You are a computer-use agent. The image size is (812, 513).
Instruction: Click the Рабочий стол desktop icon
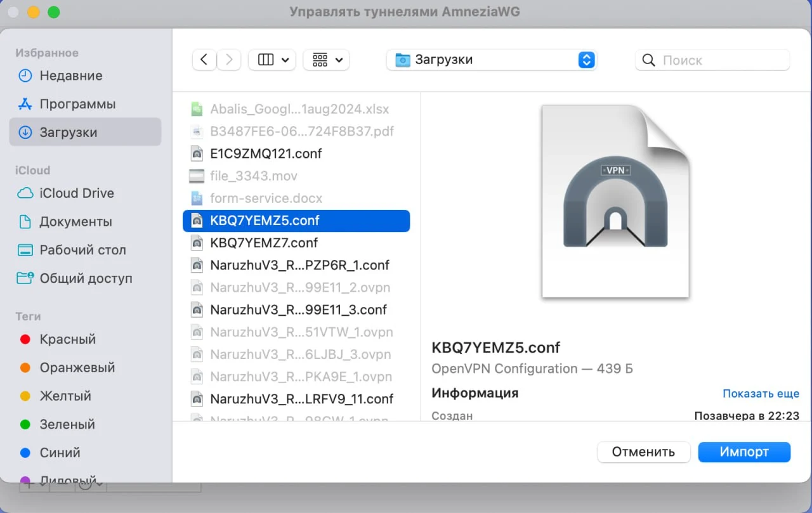click(25, 250)
